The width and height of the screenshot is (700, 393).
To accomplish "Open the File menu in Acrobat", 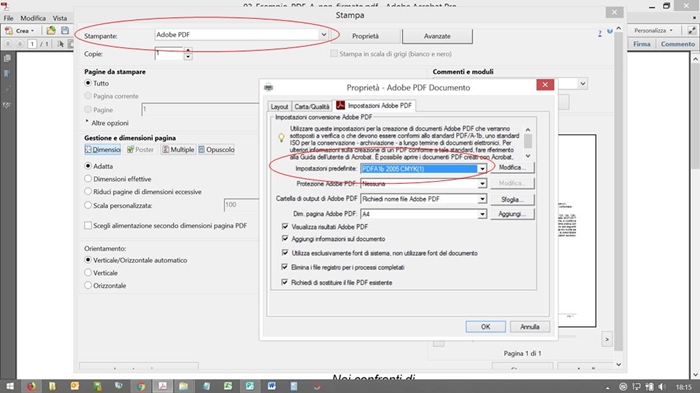I will pos(8,18).
